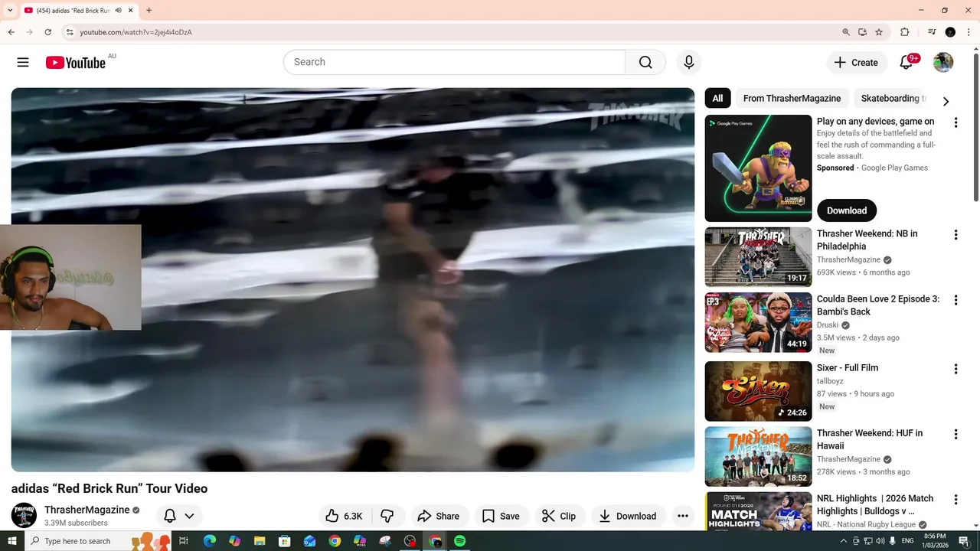
Task: Open Microsoft Edge from the taskbar
Action: coord(209,541)
